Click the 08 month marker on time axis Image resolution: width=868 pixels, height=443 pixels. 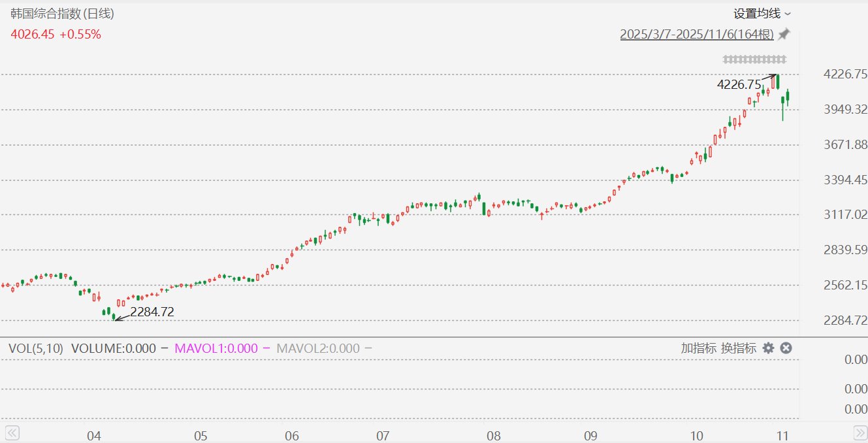[494, 436]
